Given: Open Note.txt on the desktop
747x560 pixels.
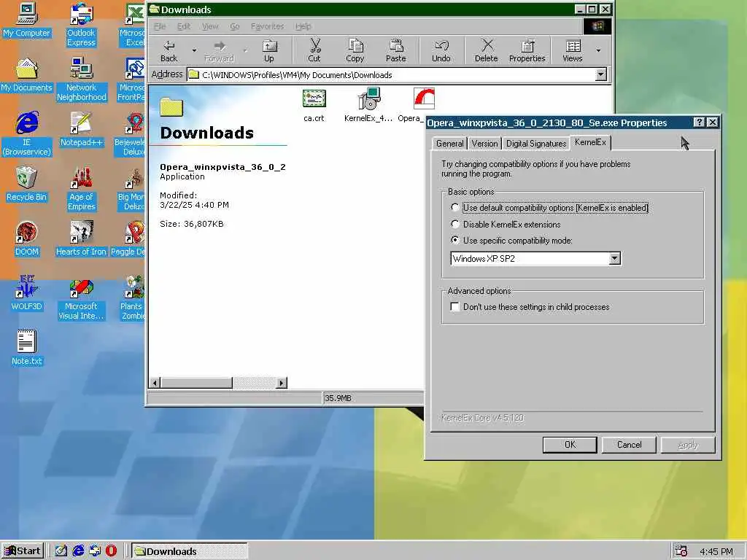Looking at the screenshot, I should point(26,348).
